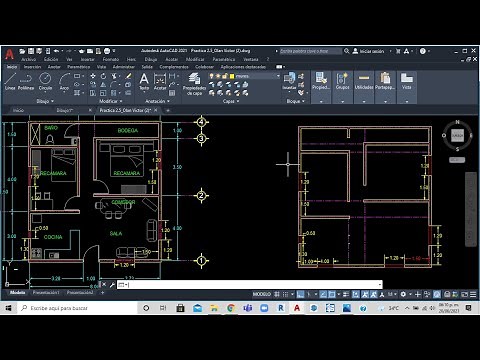Viewport: 480px width, 360px height.
Task: Expand the Anotación panel dropdown
Action: click(x=157, y=101)
